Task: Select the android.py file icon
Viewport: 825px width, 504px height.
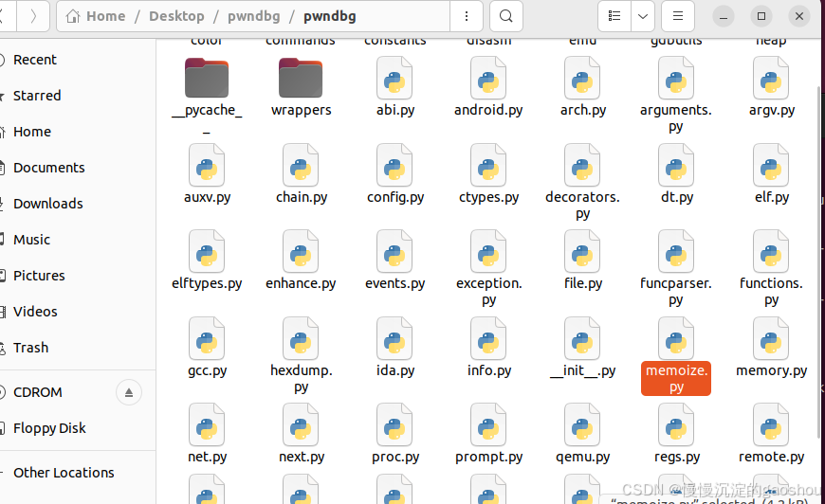Action: [488, 79]
